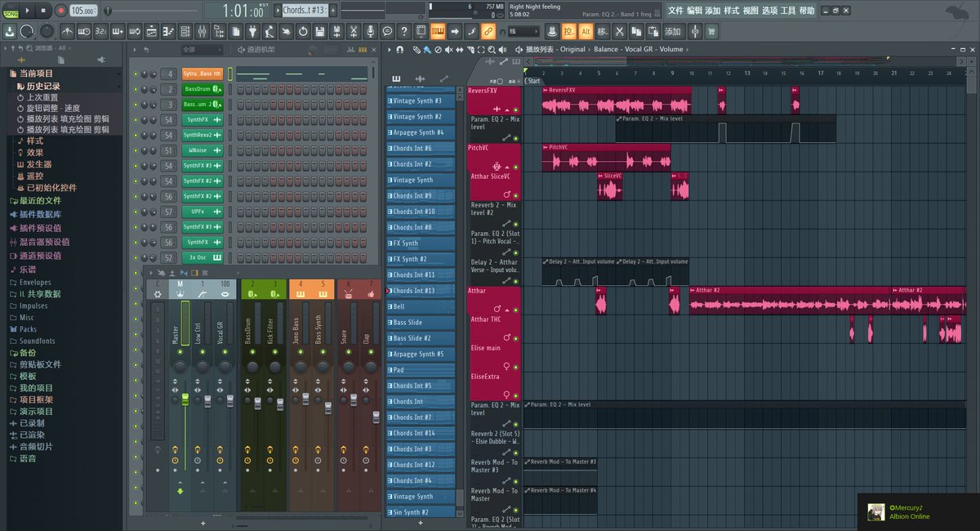Open the pattern selector Chords dropdown
The image size is (980, 531).
pos(305,10)
